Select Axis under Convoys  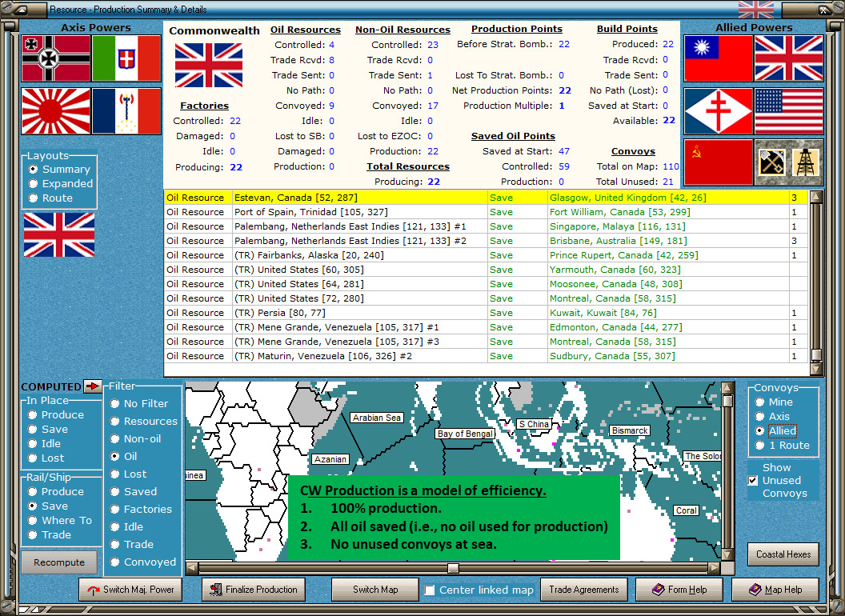pyautogui.click(x=772, y=416)
